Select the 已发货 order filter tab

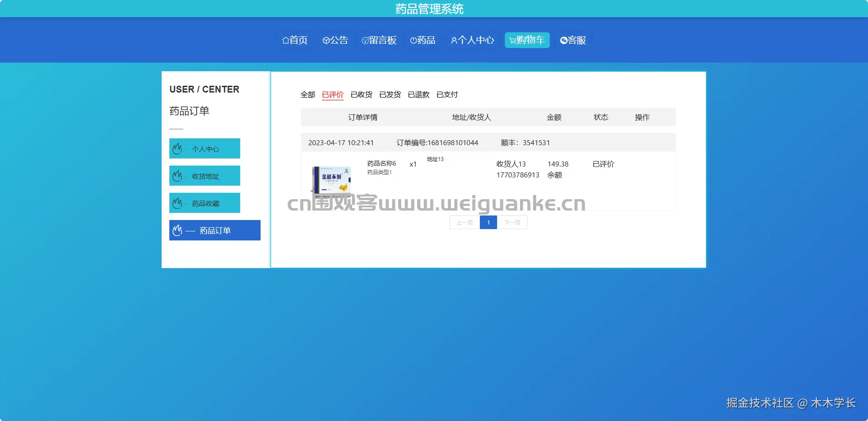[x=390, y=94]
